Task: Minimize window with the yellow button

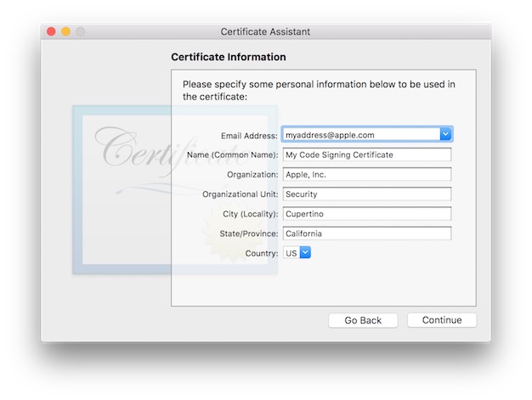Action: [65, 31]
